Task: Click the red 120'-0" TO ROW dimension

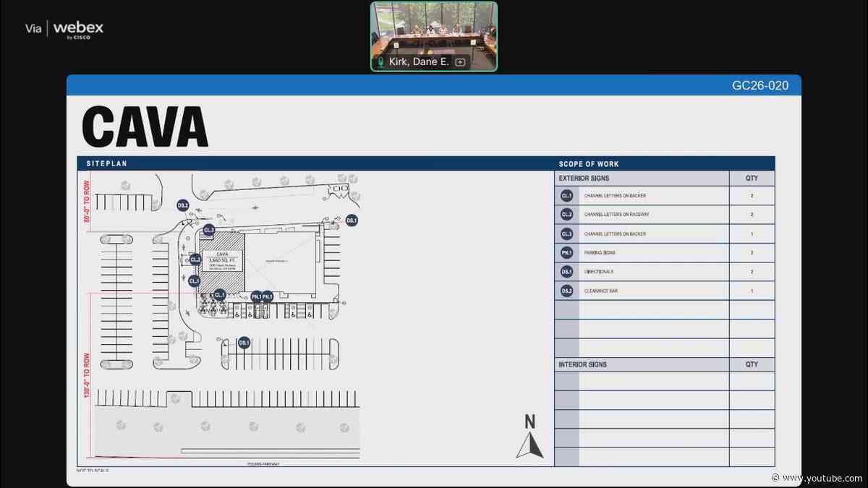Action: click(86, 374)
